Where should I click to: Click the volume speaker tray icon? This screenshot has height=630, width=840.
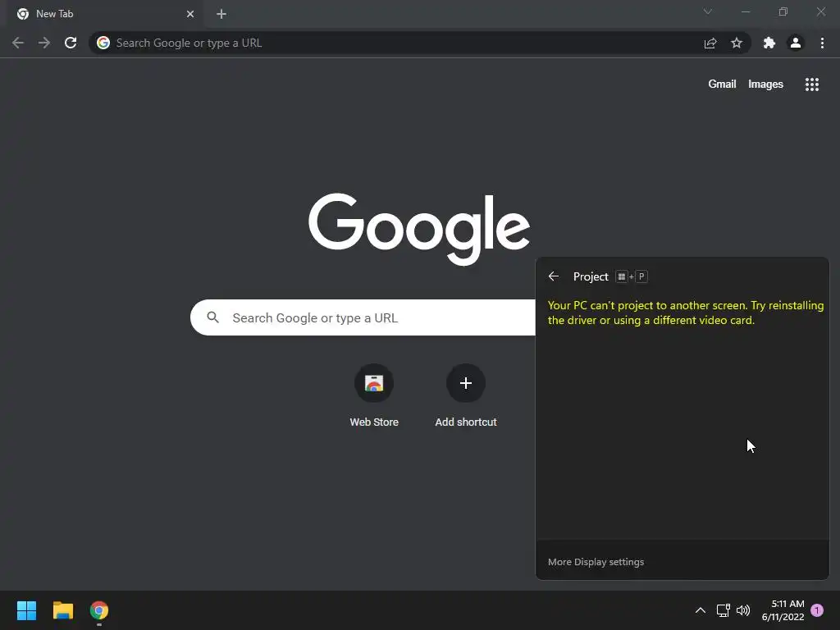pos(743,610)
